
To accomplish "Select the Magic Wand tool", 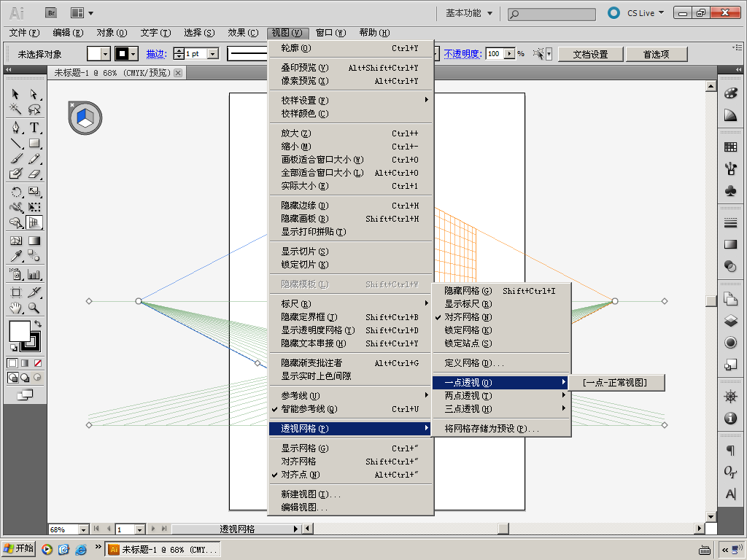I will click(x=15, y=109).
